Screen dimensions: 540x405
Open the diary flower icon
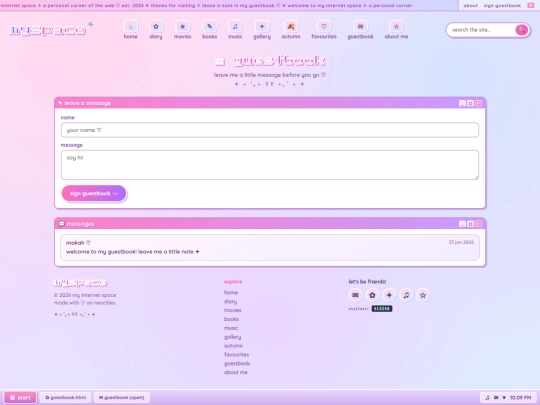tap(156, 27)
